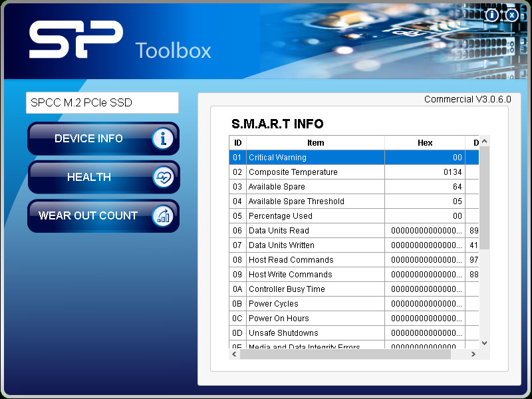Click the ID column header
The width and height of the screenshot is (532, 399).
(238, 143)
